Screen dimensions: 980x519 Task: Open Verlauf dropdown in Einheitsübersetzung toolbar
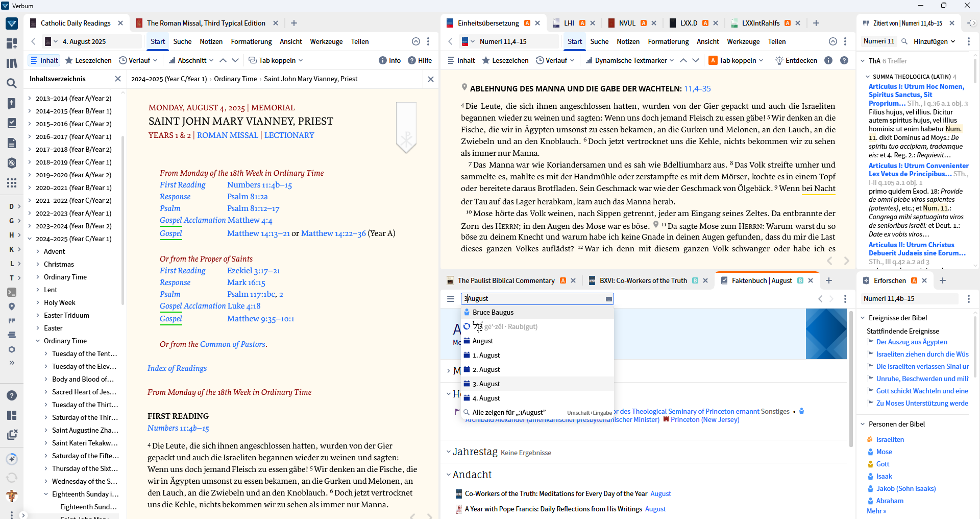[555, 60]
